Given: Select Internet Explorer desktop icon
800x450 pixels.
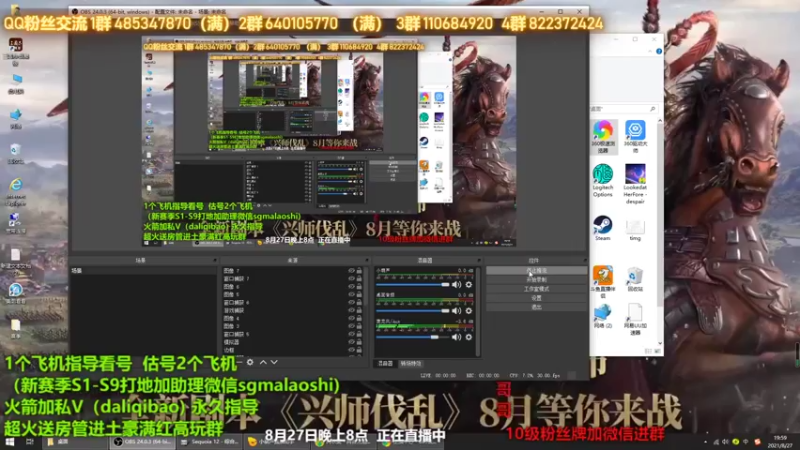Looking at the screenshot, I should pos(16,191).
